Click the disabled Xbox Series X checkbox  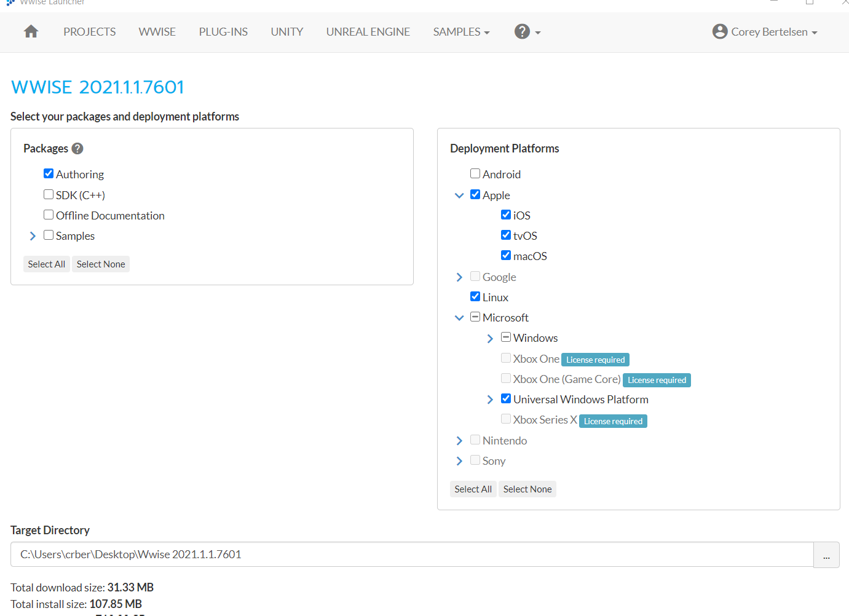[x=506, y=419]
